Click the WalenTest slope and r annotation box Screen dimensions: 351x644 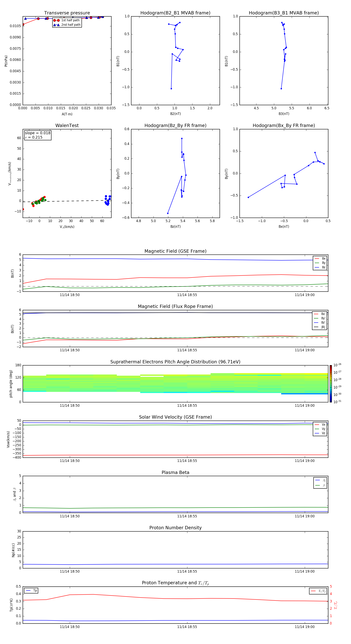click(x=38, y=135)
